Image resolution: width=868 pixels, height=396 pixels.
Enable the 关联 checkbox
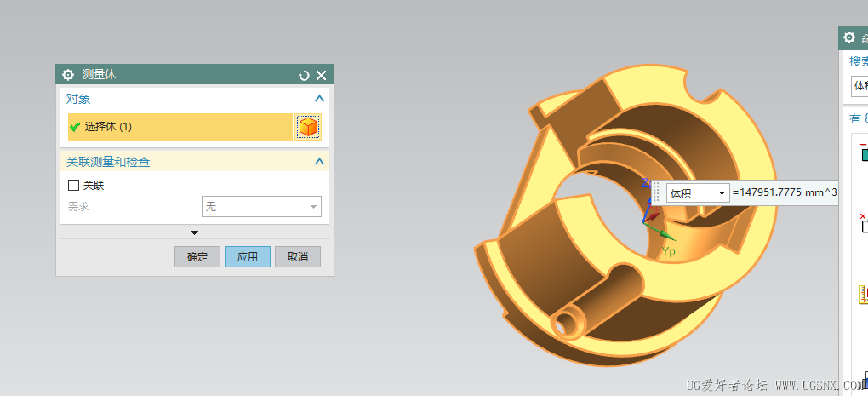[74, 185]
